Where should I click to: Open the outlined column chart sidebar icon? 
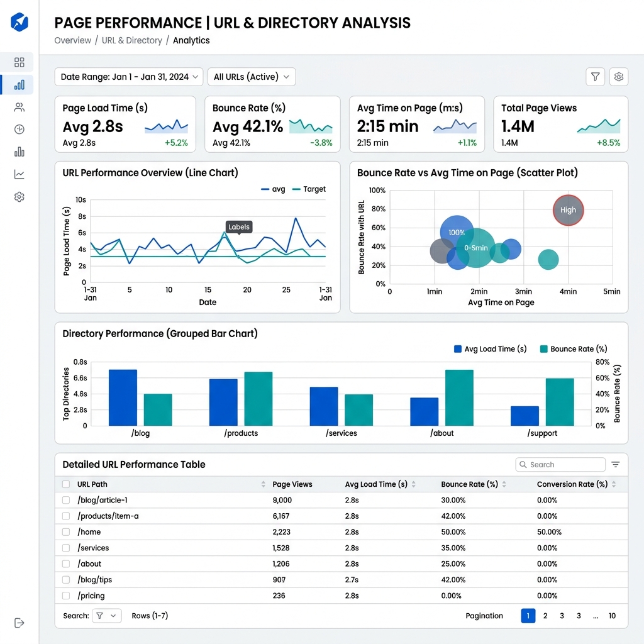[19, 152]
